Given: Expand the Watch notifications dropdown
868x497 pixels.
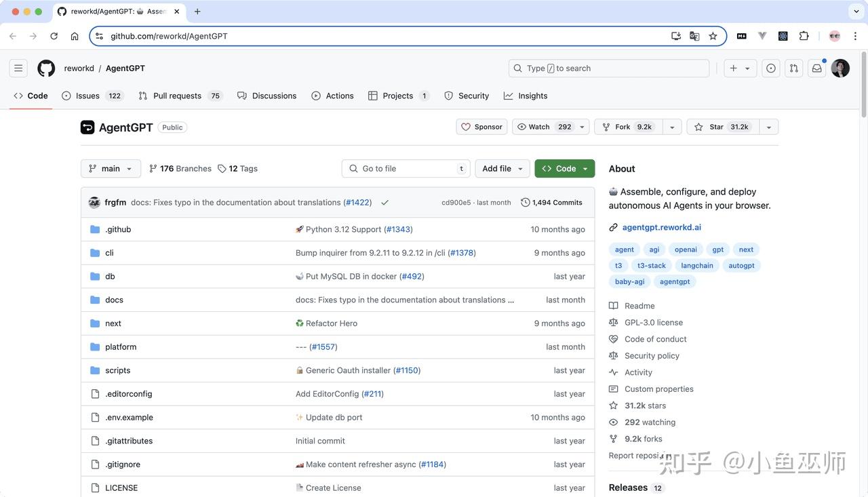Looking at the screenshot, I should point(550,127).
